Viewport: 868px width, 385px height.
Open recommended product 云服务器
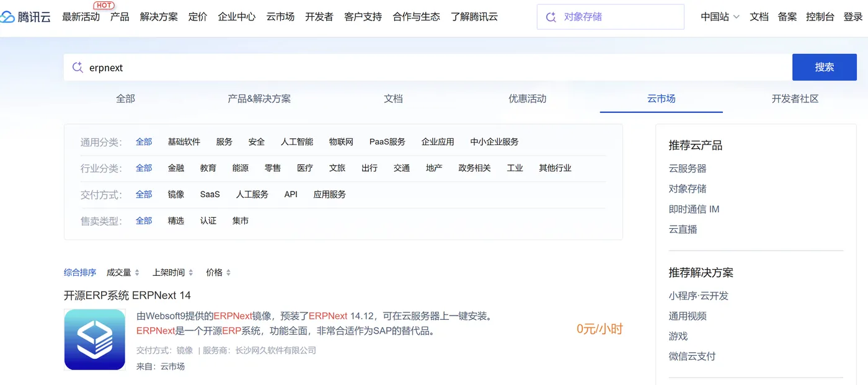click(688, 169)
